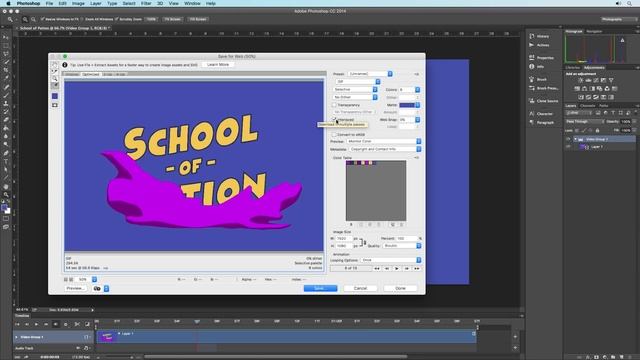
Task: Enable the Transparency checkbox
Action: pyautogui.click(x=334, y=105)
